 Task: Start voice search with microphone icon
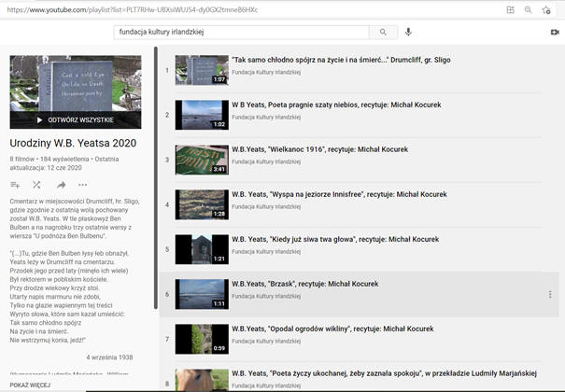408,32
